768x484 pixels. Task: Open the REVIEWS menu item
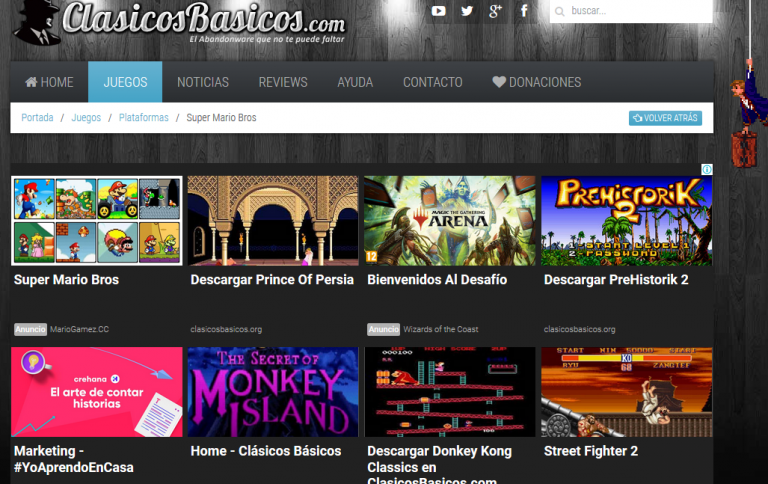(283, 82)
